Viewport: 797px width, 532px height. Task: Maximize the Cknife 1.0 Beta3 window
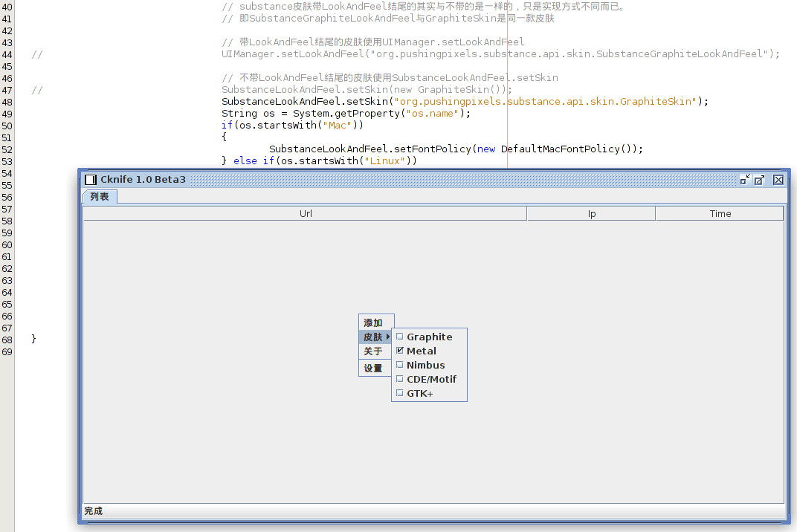click(759, 180)
